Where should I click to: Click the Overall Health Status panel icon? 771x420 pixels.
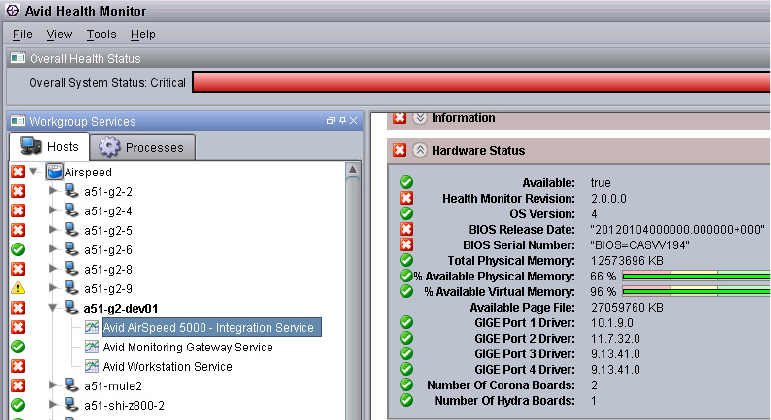(x=18, y=58)
